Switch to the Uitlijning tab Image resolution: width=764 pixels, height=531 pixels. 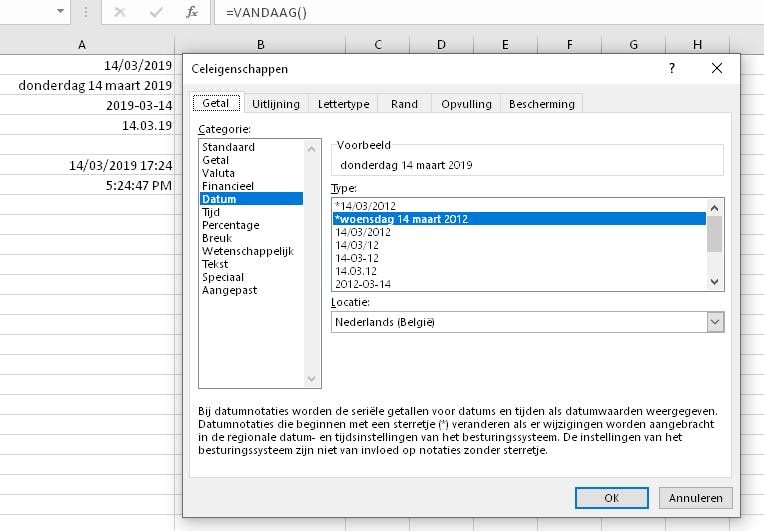coord(276,104)
